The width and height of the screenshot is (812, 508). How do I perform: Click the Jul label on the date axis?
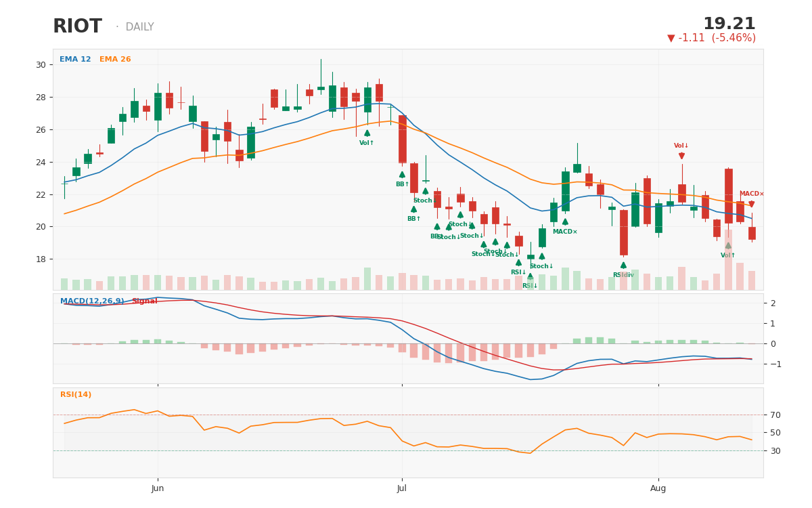(402, 488)
